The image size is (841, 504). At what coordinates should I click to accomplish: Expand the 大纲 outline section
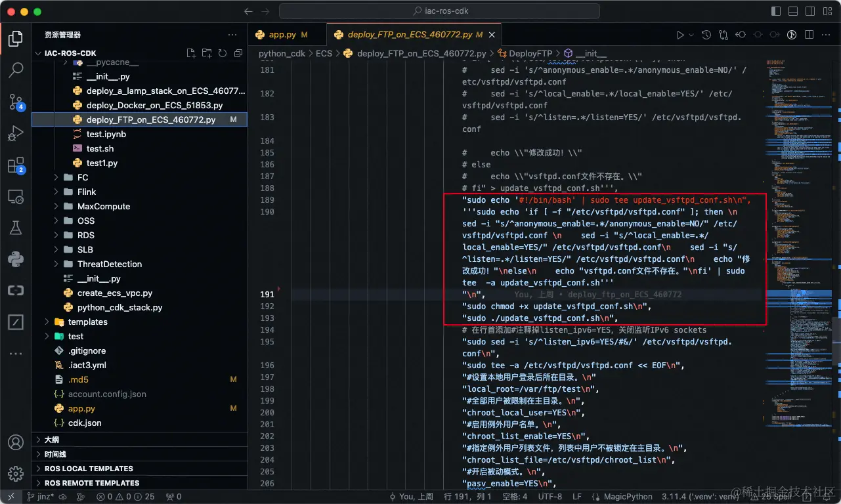click(x=139, y=440)
